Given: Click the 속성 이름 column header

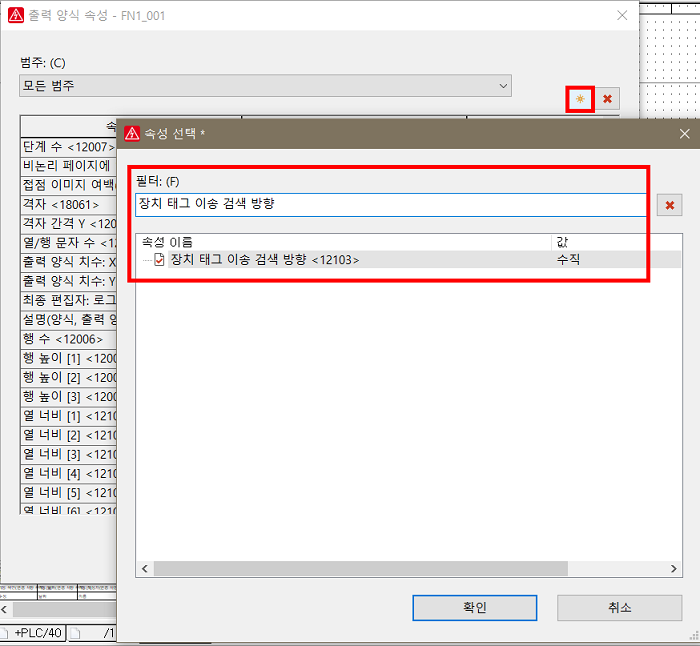Looking at the screenshot, I should pos(344,242).
